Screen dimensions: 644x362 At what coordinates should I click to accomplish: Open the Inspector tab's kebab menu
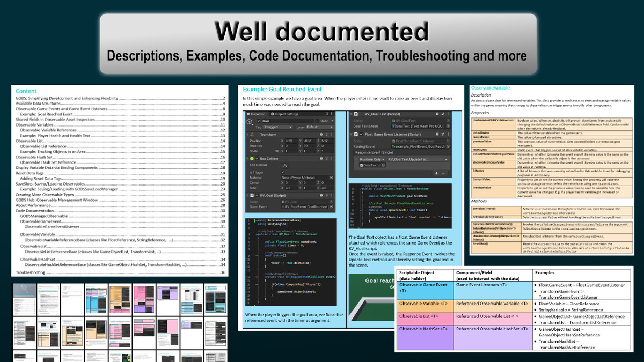[x=331, y=114]
